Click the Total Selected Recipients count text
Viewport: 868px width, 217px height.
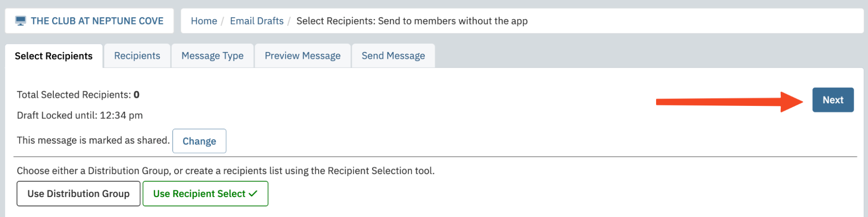(x=78, y=95)
